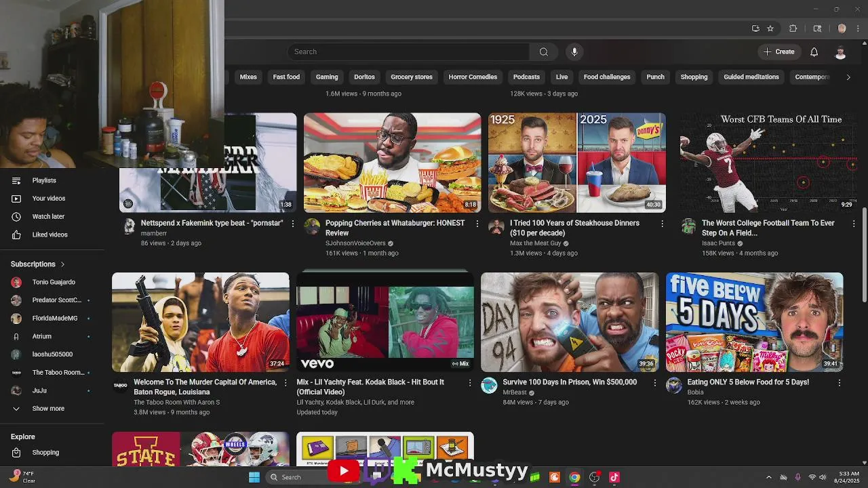The height and width of the screenshot is (488, 868).
Task: Open 'Popping Cherries at Whataburger' title
Action: click(x=395, y=228)
